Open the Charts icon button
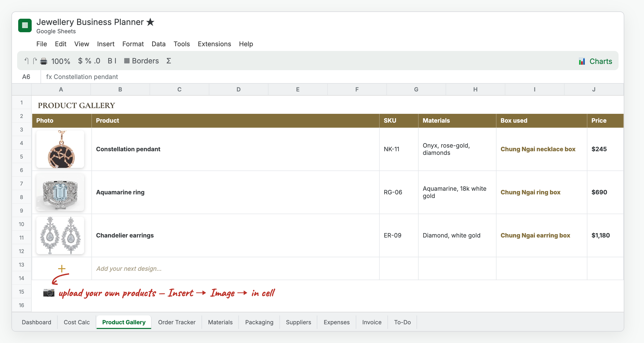 (x=595, y=61)
